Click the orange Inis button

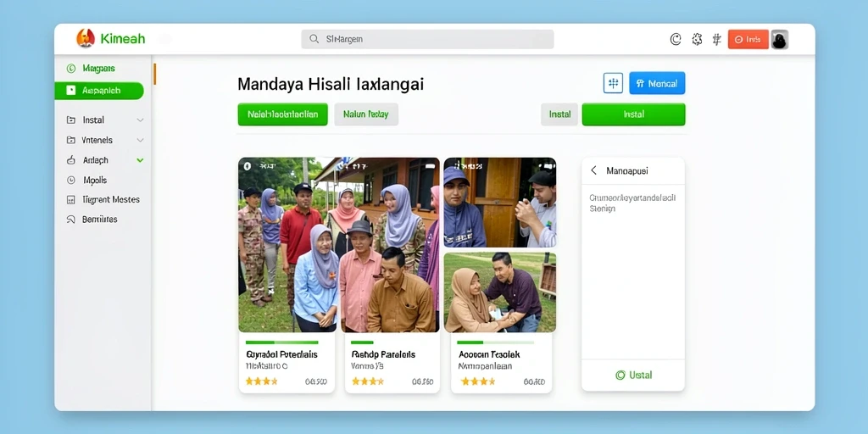coord(748,39)
